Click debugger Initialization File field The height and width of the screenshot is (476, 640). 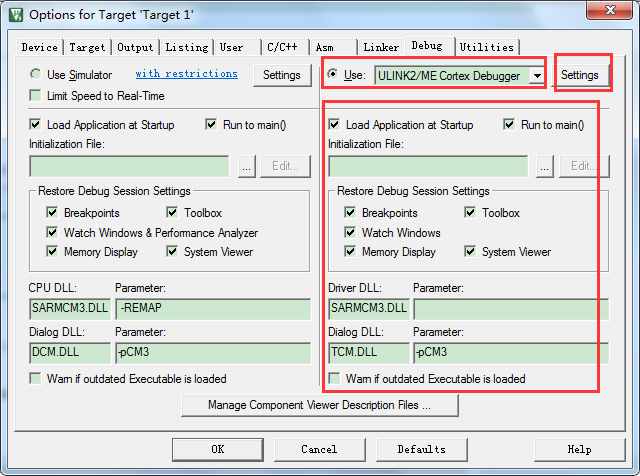(428, 166)
